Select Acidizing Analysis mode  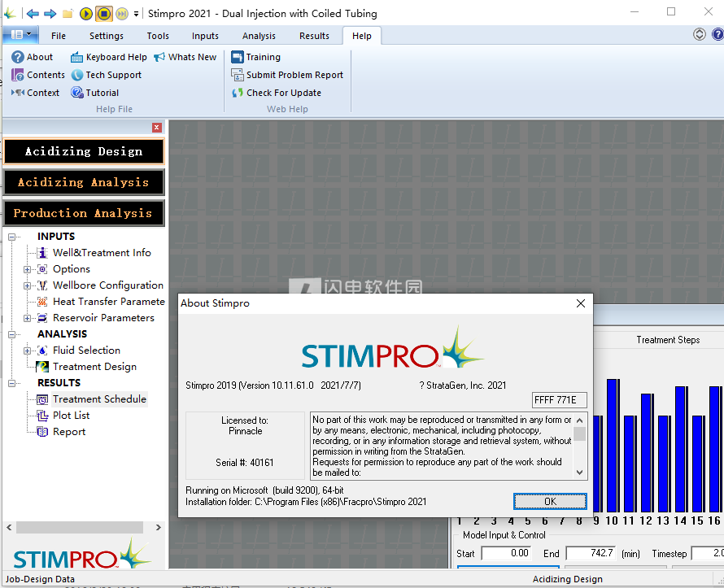click(x=84, y=182)
